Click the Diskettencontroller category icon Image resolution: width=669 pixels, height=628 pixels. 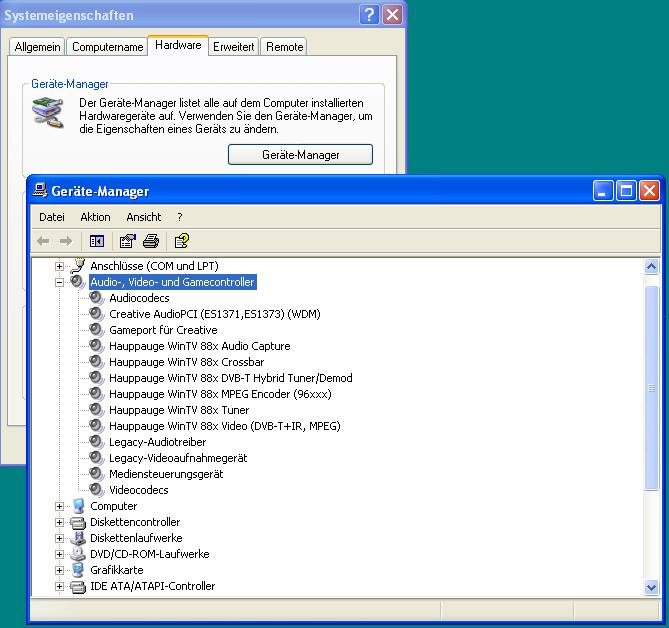pos(78,522)
